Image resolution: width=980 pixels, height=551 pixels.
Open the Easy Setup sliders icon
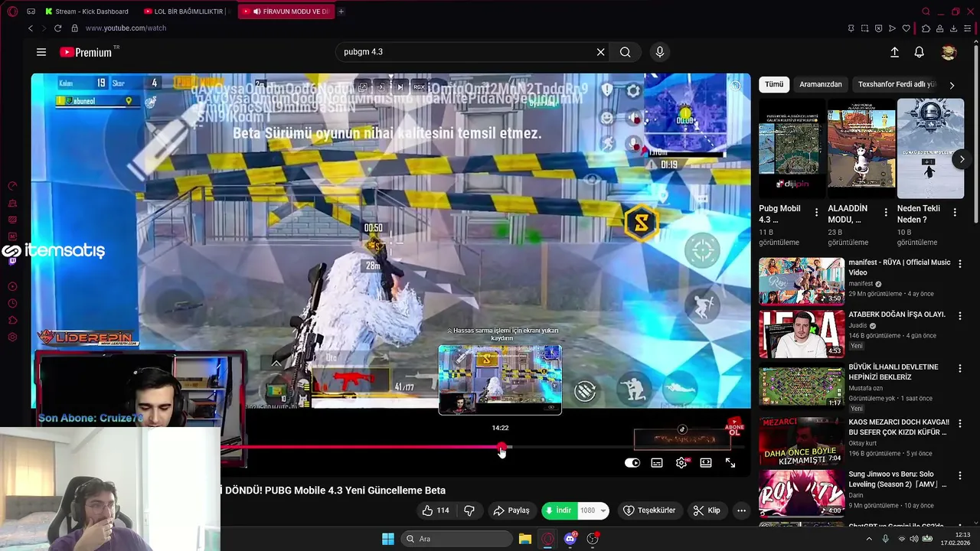[x=968, y=28]
